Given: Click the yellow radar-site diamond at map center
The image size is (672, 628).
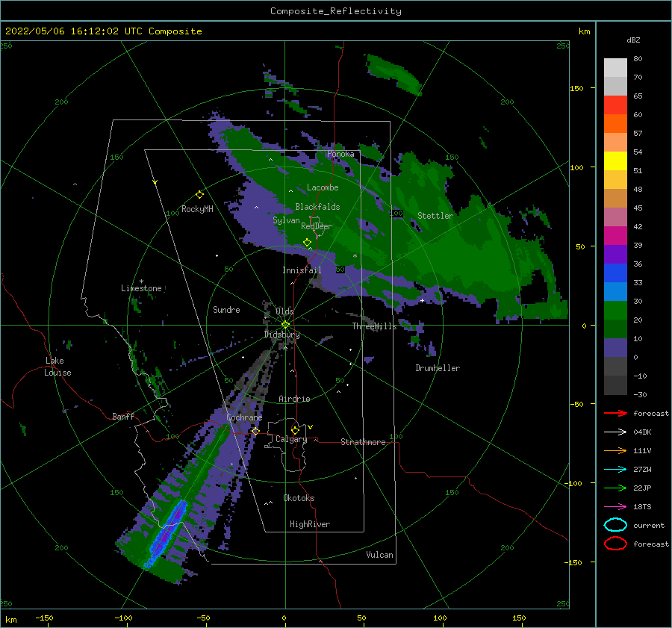Looking at the screenshot, I should coord(285,325).
